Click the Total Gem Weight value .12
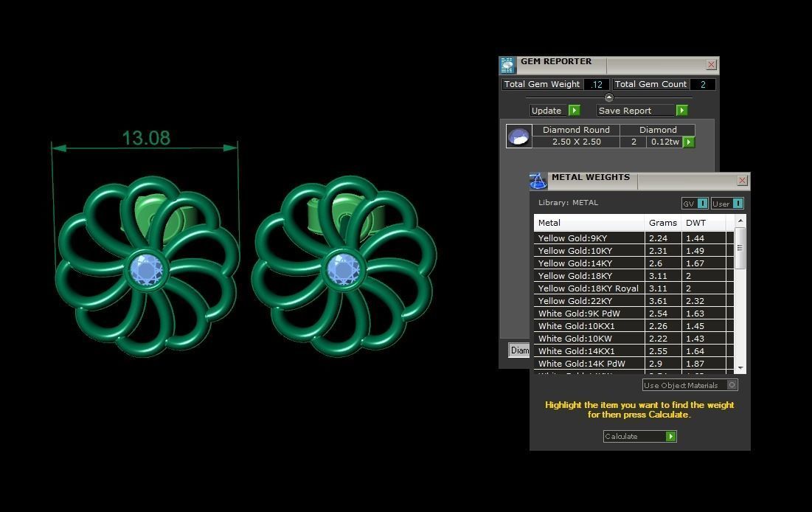The image size is (812, 512). pos(597,84)
